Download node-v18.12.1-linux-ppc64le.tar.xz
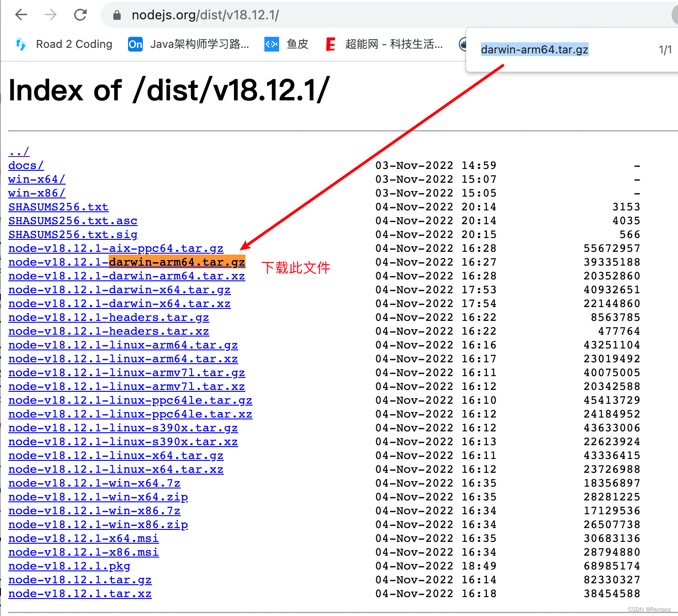 click(x=130, y=414)
